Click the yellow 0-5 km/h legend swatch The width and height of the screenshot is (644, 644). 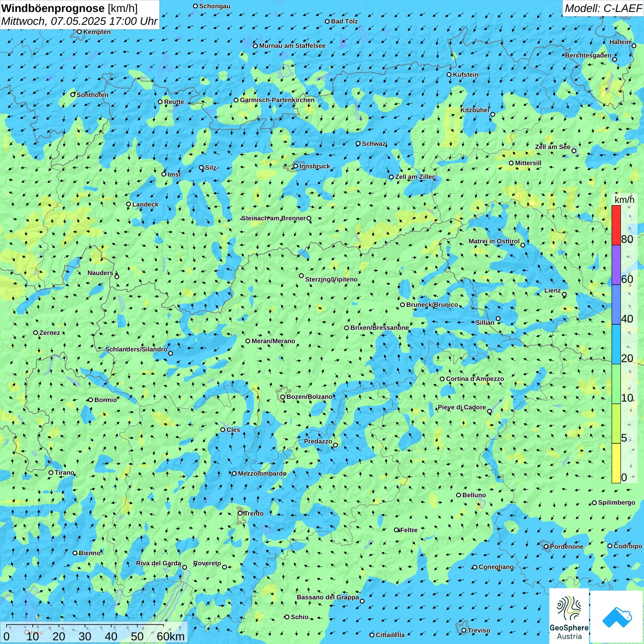coord(616,463)
